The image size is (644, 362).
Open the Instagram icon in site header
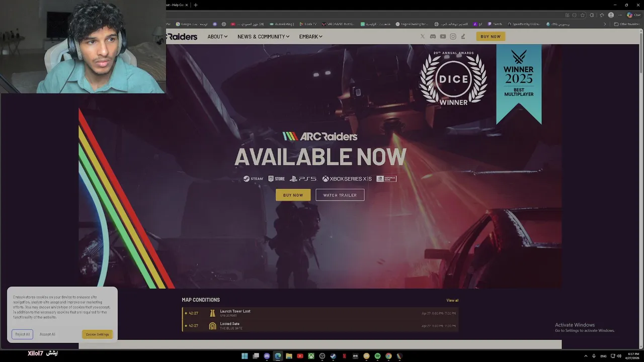[453, 36]
